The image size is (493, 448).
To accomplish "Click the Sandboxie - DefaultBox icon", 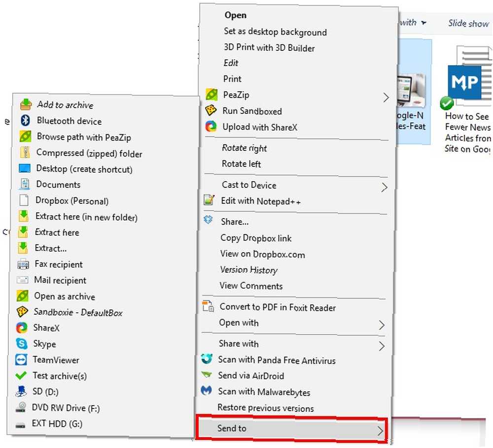I will pyautogui.click(x=22, y=312).
